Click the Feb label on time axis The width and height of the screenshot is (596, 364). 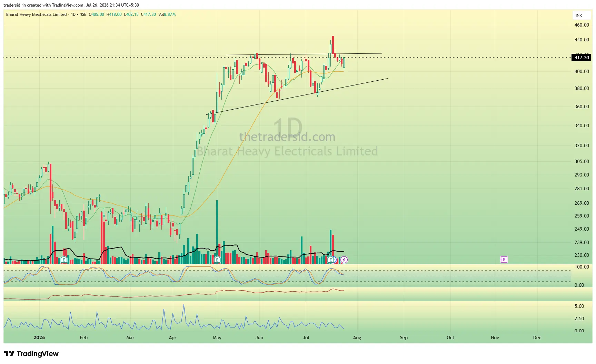(83, 337)
